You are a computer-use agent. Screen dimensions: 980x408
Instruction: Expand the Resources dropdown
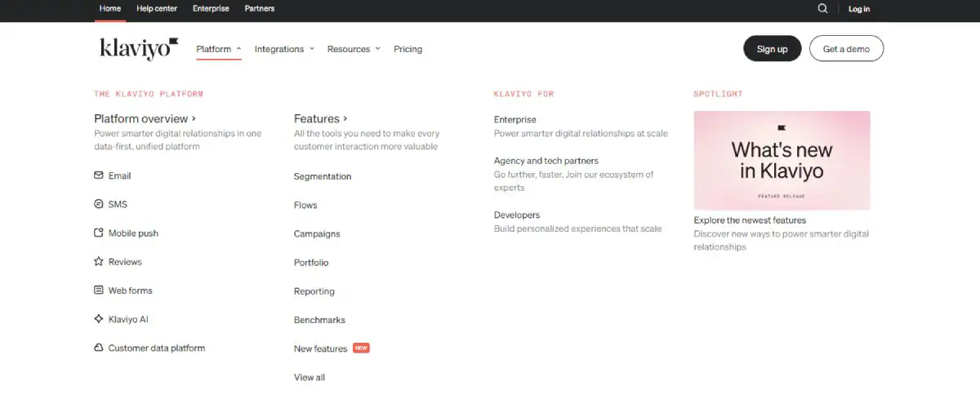[353, 49]
